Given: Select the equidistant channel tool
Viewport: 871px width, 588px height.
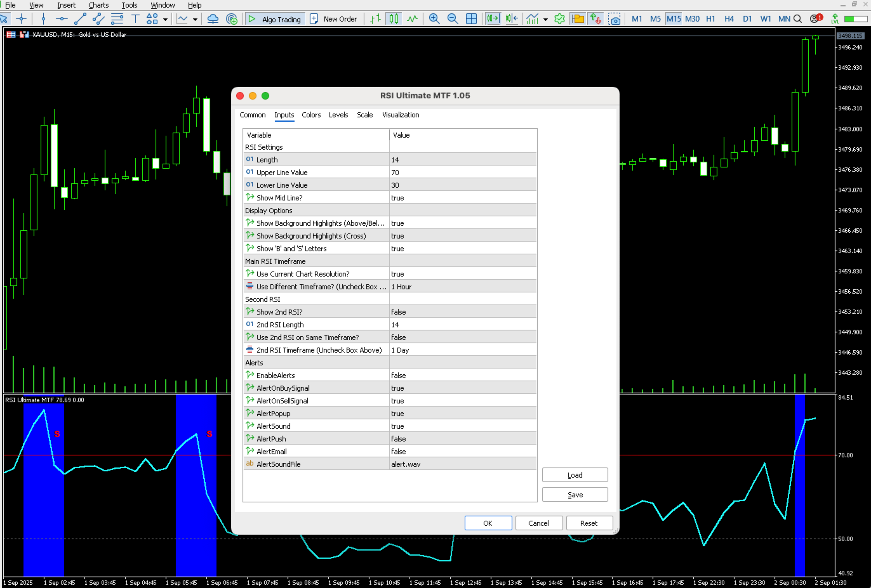Looking at the screenshot, I should pyautogui.click(x=98, y=19).
